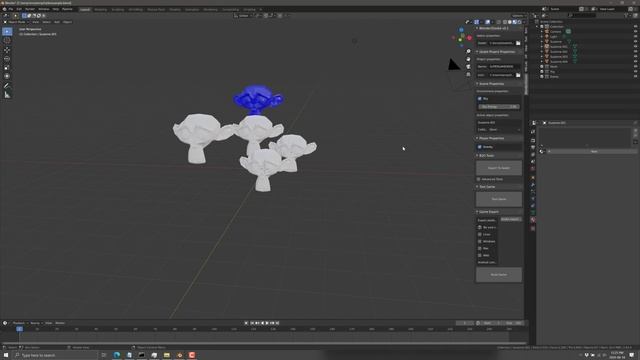The width and height of the screenshot is (640, 360).
Task: Open Modifiers properties tab icon
Action: pos(533,185)
